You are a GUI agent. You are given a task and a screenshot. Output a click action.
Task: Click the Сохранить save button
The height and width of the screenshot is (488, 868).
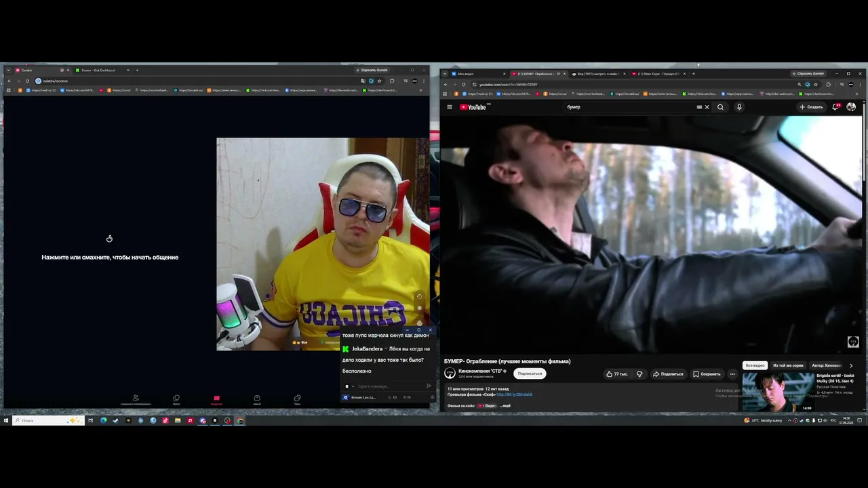click(707, 374)
